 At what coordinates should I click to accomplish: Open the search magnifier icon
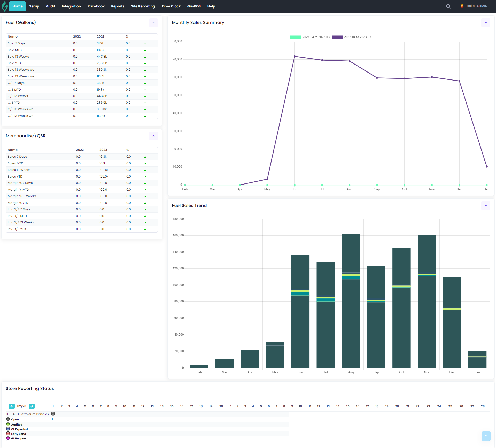[x=448, y=6]
